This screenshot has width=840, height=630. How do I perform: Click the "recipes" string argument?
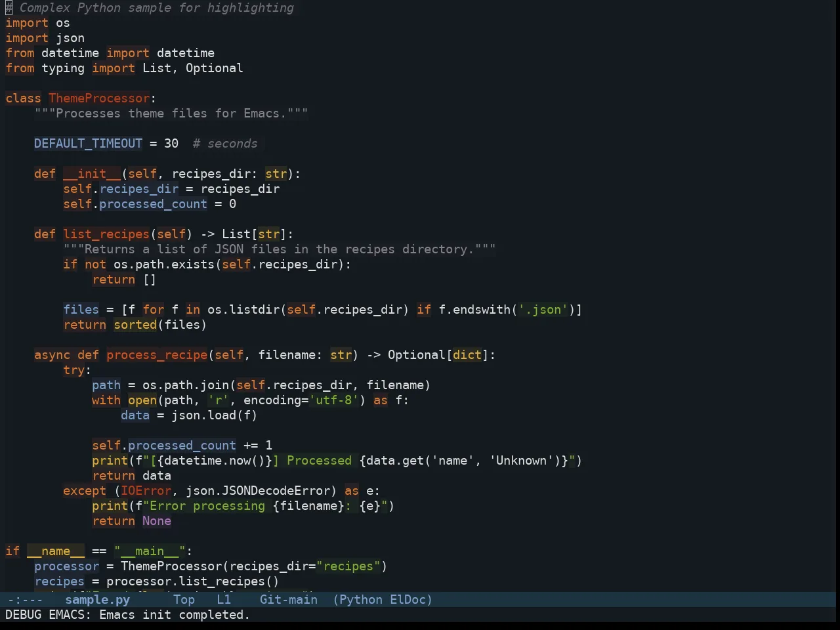pos(348,566)
